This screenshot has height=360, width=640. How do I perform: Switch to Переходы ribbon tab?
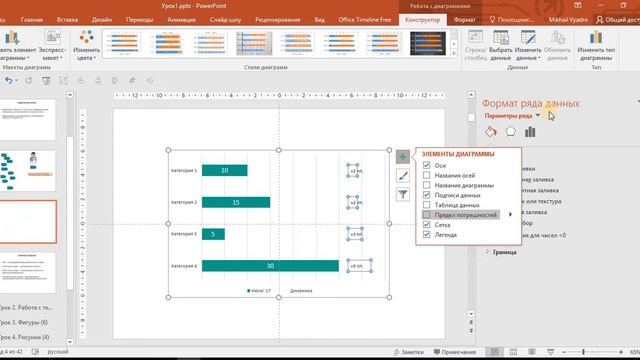[140, 20]
